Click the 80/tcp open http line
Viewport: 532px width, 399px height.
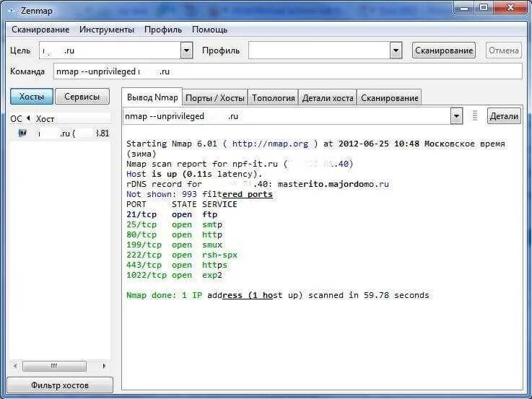175,235
